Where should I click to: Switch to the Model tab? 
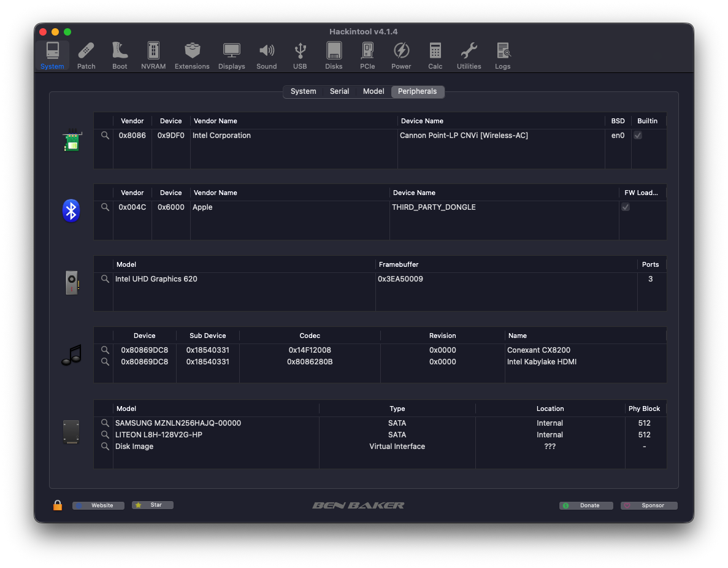374,91
